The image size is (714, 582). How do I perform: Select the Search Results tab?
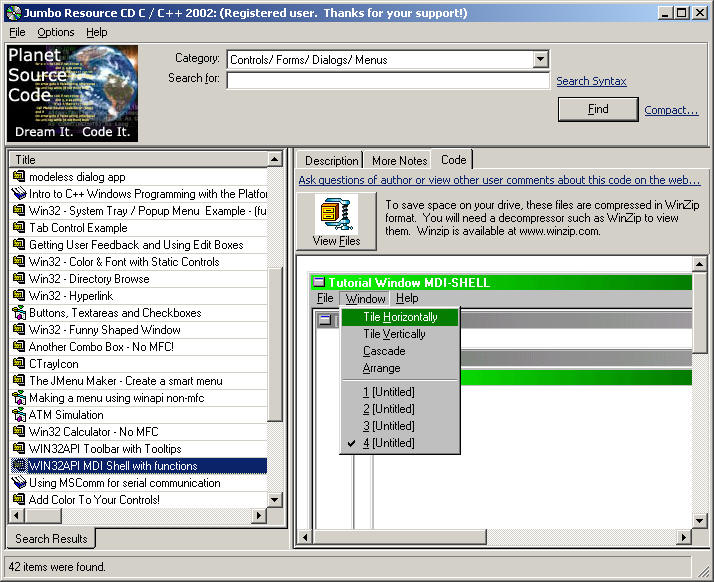pos(51,539)
